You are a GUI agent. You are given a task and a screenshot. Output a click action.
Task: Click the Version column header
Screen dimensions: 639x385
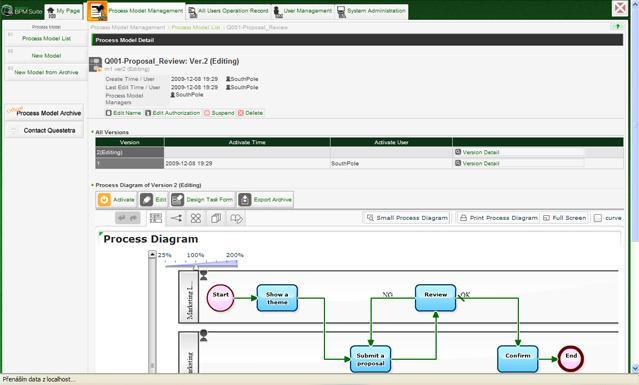[x=130, y=142]
